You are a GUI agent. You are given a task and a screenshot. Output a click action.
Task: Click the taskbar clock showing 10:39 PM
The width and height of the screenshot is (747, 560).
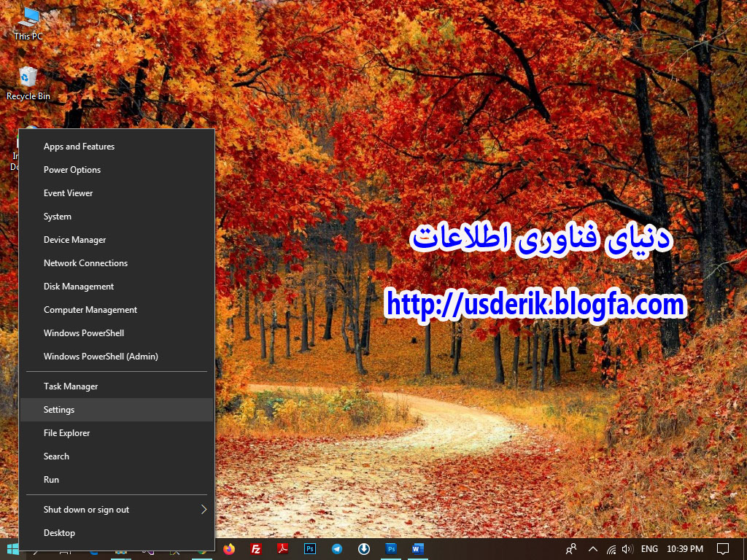click(686, 549)
